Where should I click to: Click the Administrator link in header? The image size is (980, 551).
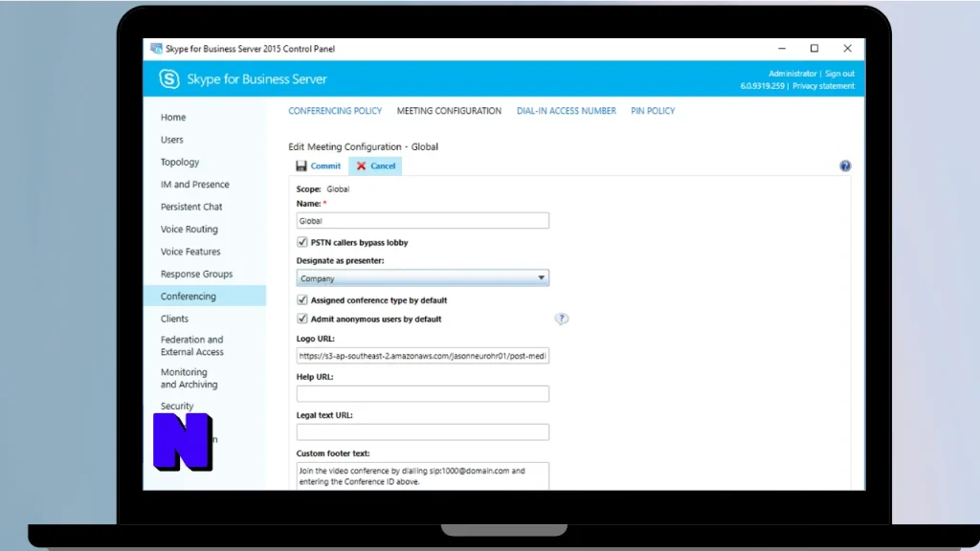pyautogui.click(x=792, y=73)
